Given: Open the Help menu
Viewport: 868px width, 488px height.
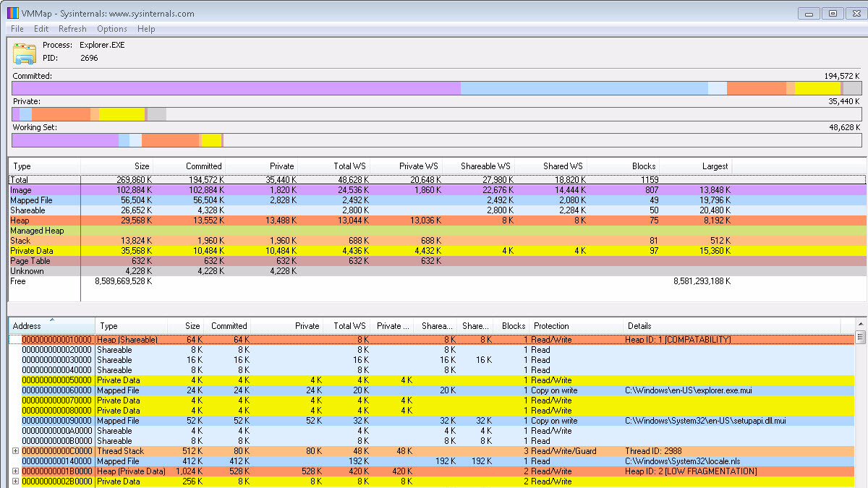Looking at the screenshot, I should point(146,29).
